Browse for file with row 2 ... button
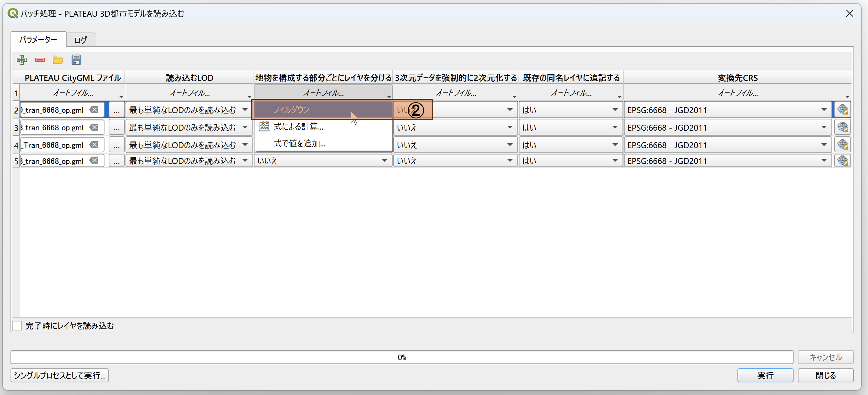Screen dimensions: 868x395 (117, 110)
